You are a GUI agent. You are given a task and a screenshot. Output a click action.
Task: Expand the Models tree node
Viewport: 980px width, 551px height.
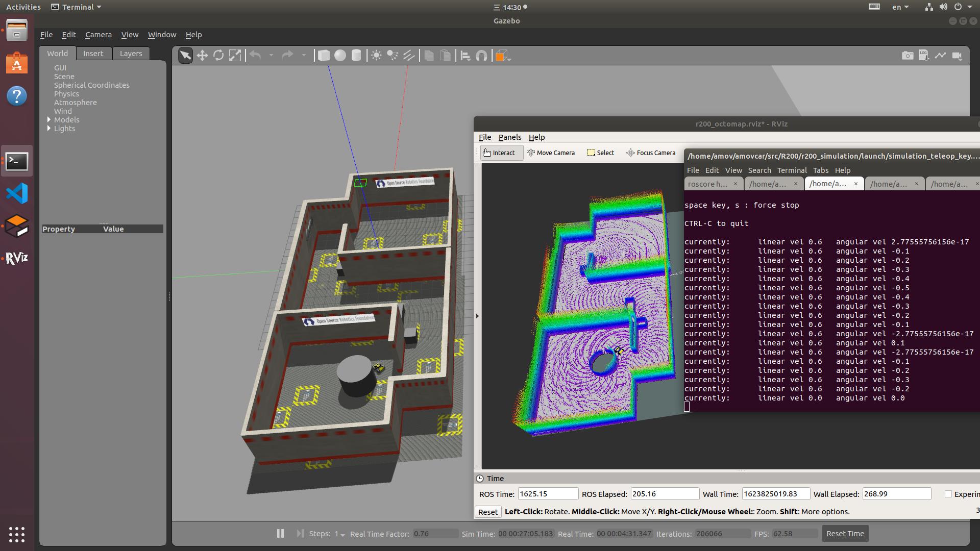tap(50, 120)
